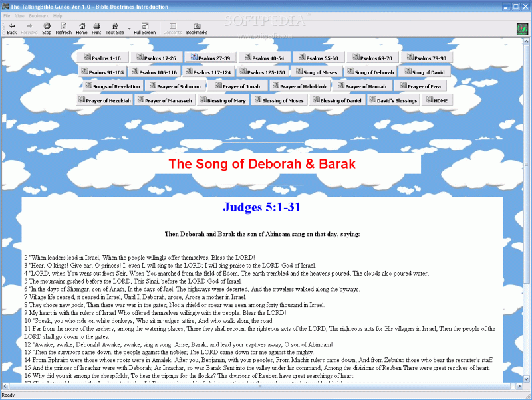Open Psalms 125-150 button
The image size is (532, 400).
coord(262,72)
